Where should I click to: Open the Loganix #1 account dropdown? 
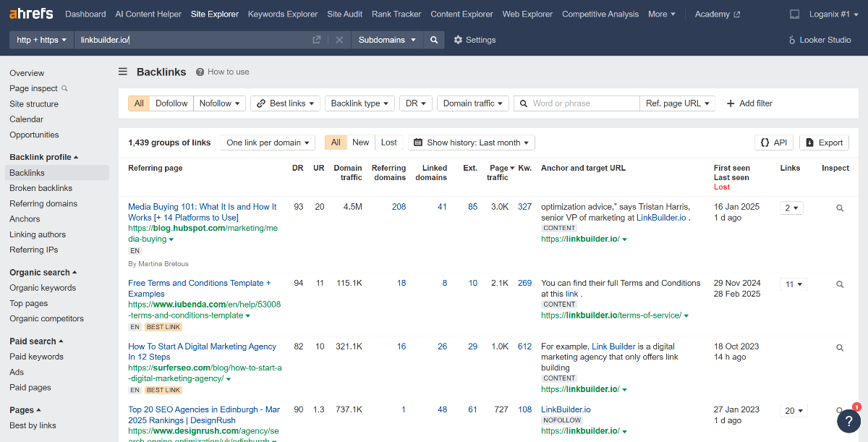[x=835, y=14]
